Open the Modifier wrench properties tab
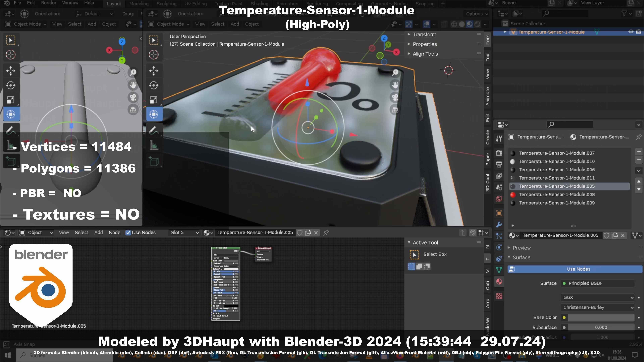 pyautogui.click(x=499, y=225)
